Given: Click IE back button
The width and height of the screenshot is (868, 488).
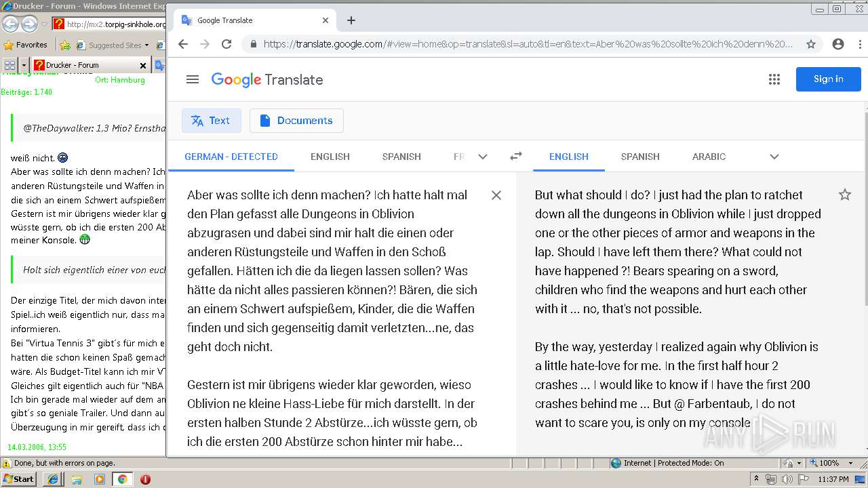Looking at the screenshot, I should tap(10, 24).
